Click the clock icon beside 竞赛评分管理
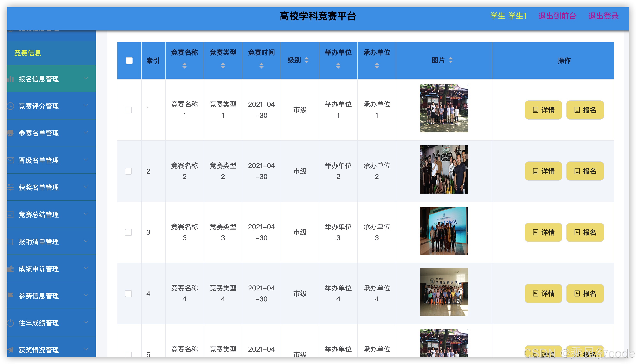Screen dimensions: 636x364 click(x=11, y=106)
